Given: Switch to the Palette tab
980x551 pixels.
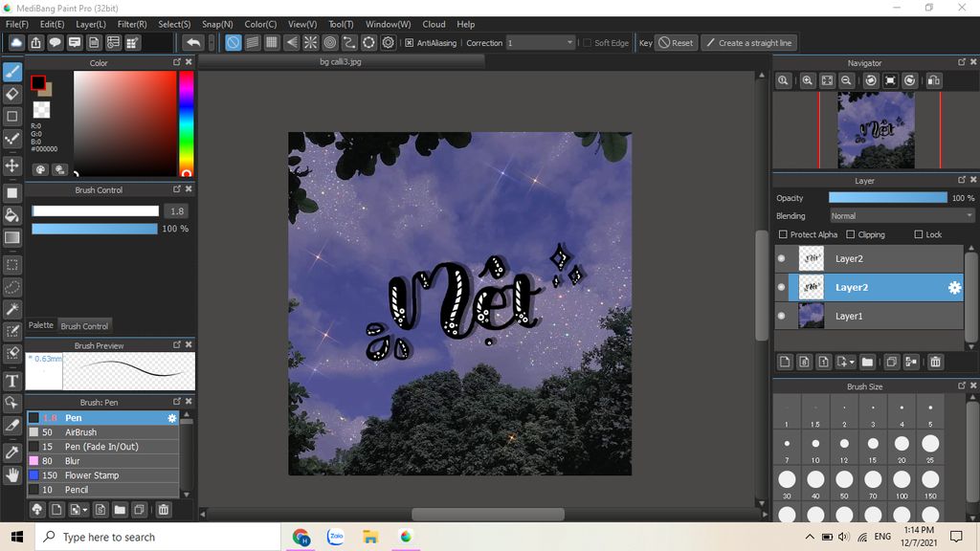Looking at the screenshot, I should click(41, 325).
